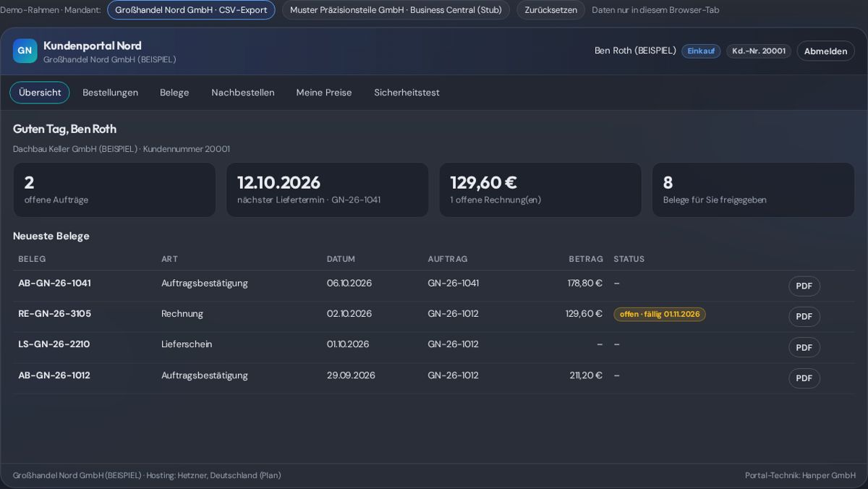Image resolution: width=868 pixels, height=489 pixels.
Task: Click the date 29.09.2026
Action: (351, 375)
